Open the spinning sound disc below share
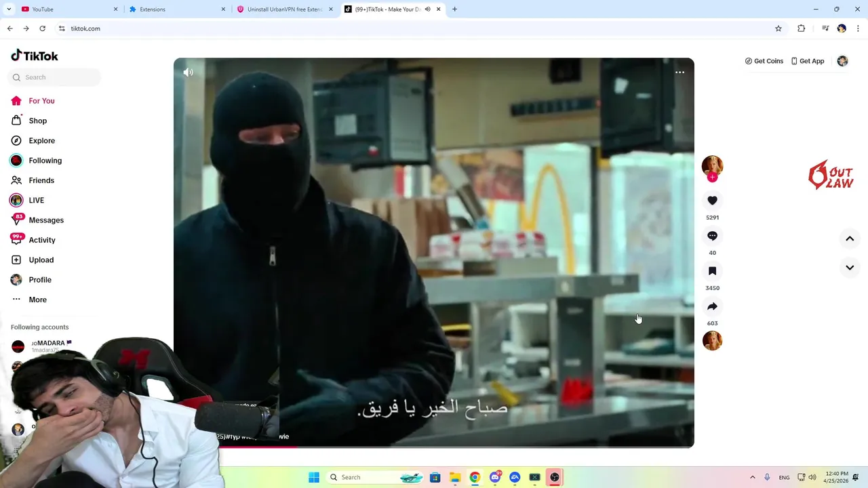This screenshot has height=488, width=868. click(x=712, y=340)
